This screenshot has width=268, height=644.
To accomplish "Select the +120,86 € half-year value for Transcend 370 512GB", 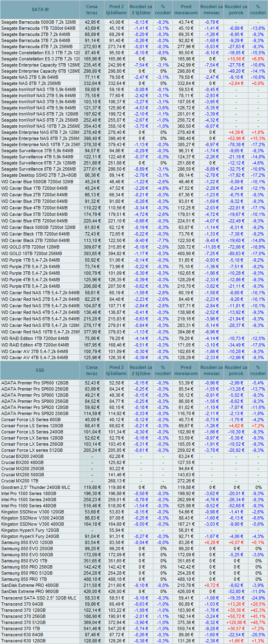I will [236, 622].
